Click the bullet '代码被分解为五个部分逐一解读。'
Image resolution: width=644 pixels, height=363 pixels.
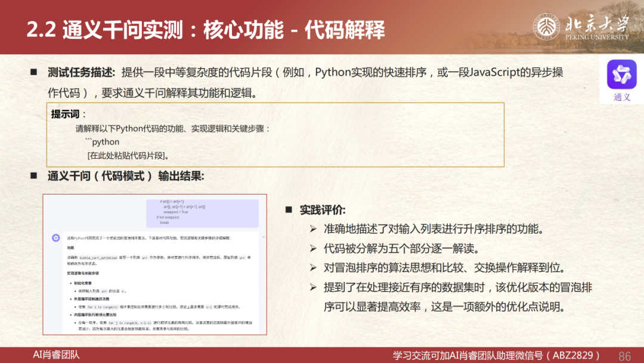(x=401, y=248)
